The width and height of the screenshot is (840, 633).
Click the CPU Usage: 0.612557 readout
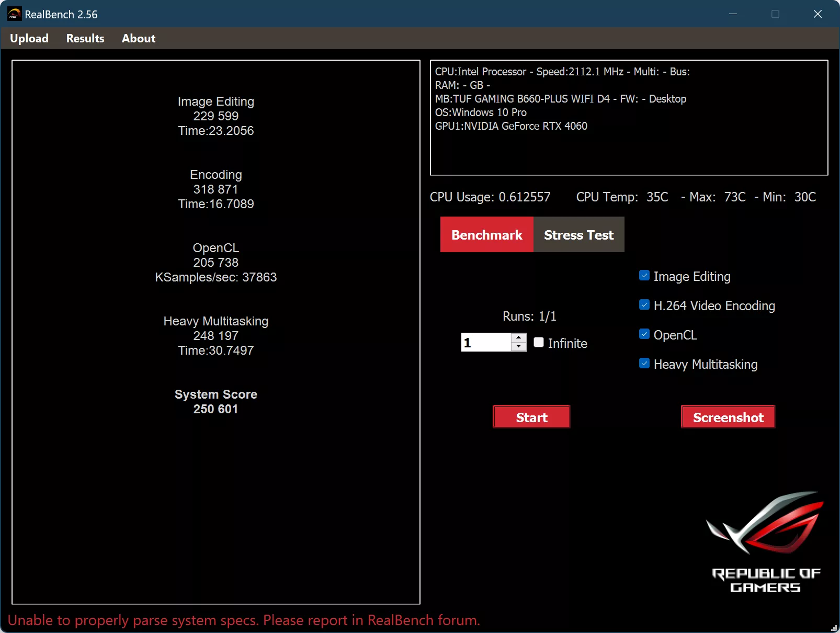pos(490,197)
